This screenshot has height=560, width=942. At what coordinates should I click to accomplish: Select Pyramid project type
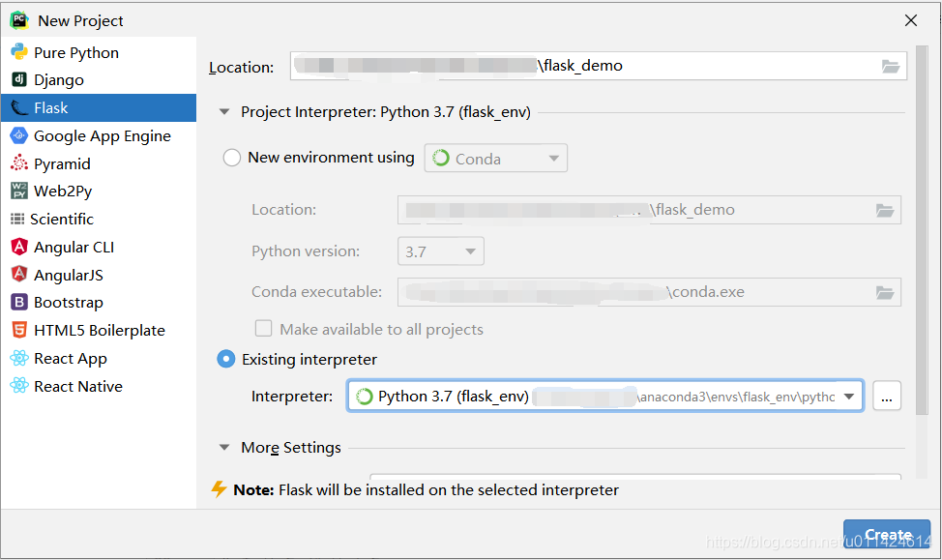tap(99, 163)
